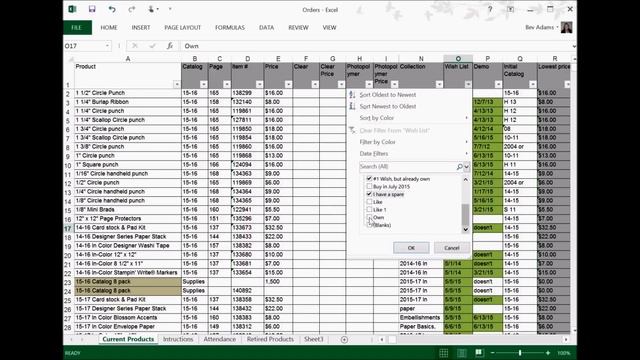
Task: Open the FILE tab
Action: point(77,27)
